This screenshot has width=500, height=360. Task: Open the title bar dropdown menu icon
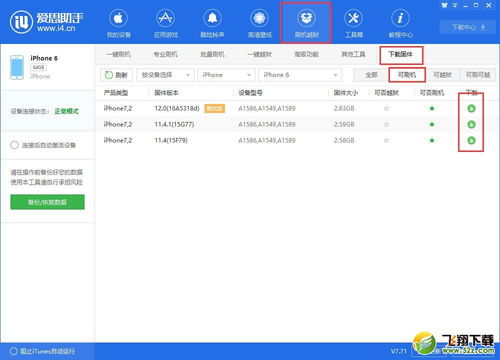(455, 5)
